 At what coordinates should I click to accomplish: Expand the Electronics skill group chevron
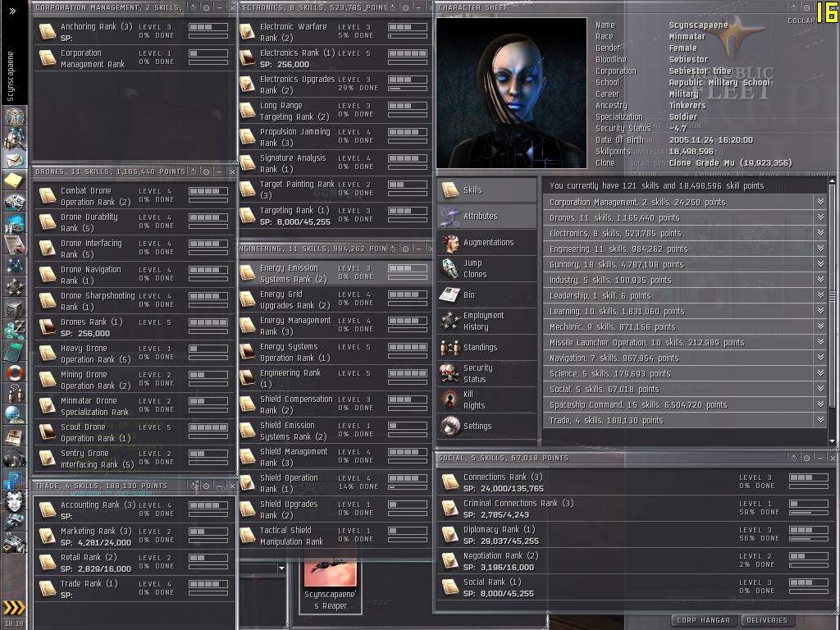pos(820,233)
